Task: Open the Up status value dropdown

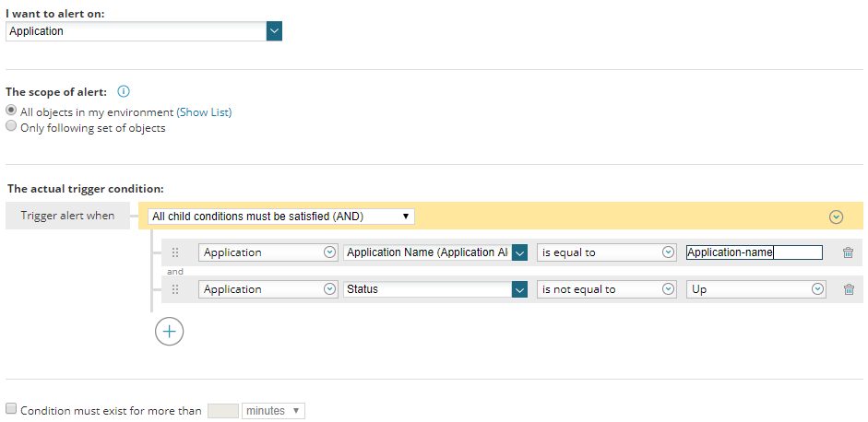Action: coord(756,289)
